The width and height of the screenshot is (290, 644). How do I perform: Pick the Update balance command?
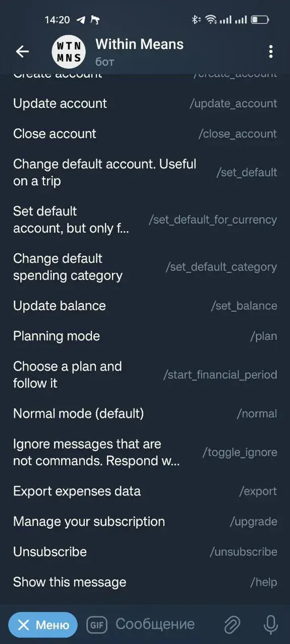point(145,306)
